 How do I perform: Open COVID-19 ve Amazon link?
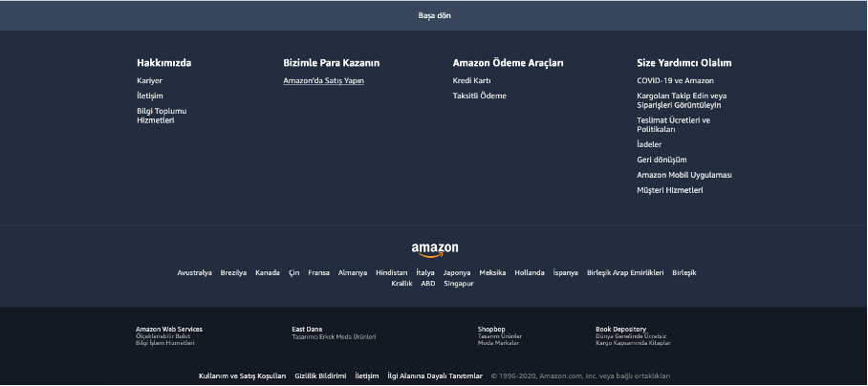click(x=675, y=81)
